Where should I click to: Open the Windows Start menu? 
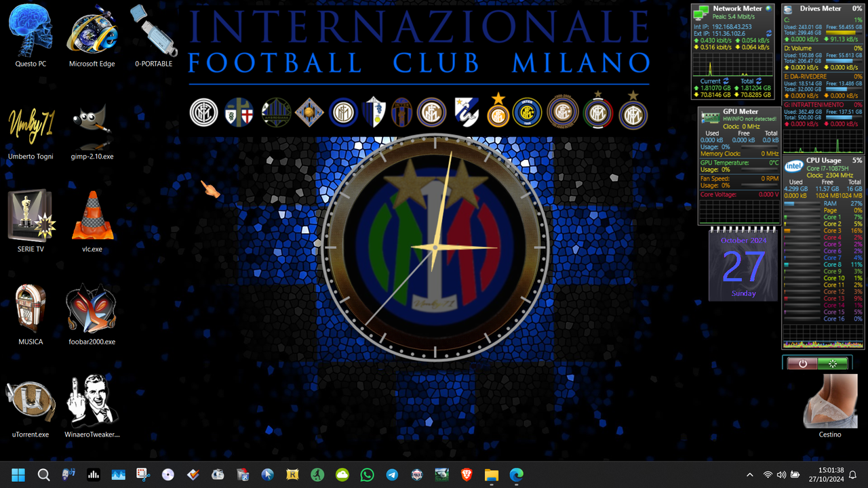(18, 474)
